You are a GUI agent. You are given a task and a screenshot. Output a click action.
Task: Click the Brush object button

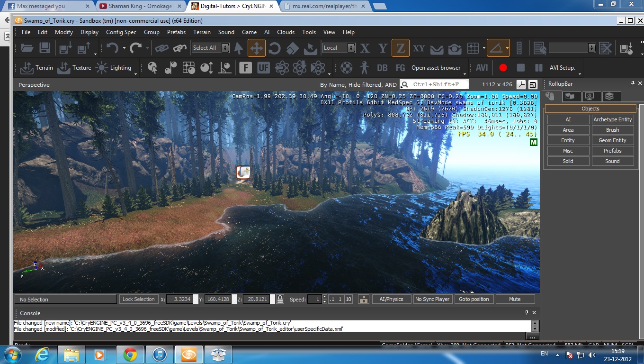click(612, 130)
